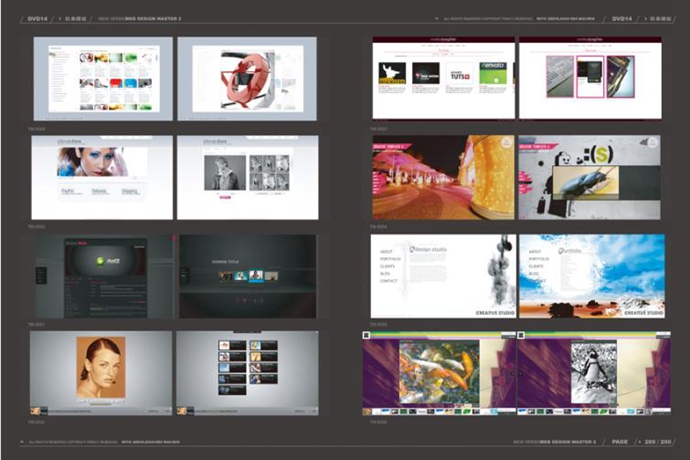
Task: Click CREATIVE STUDIO text in blue sky template
Action: (644, 313)
